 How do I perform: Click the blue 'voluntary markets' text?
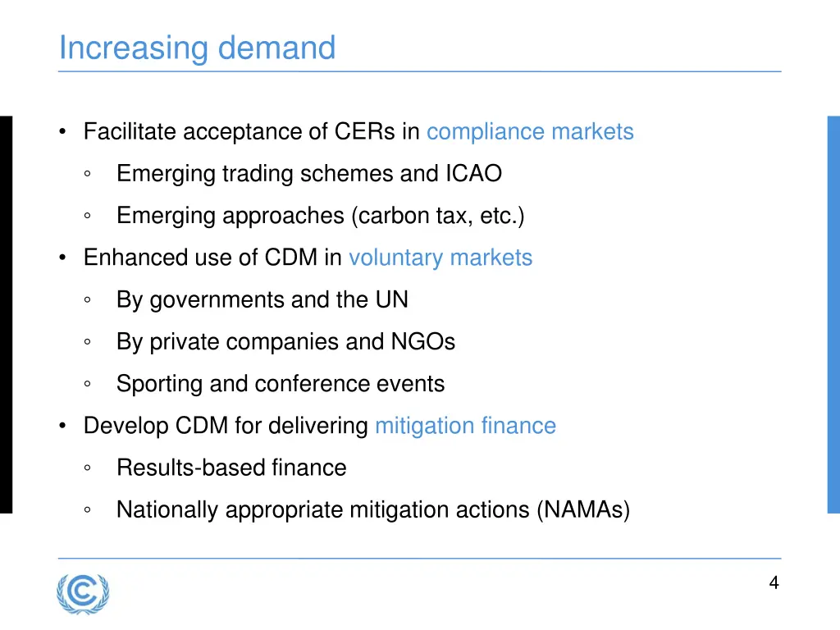point(441,258)
